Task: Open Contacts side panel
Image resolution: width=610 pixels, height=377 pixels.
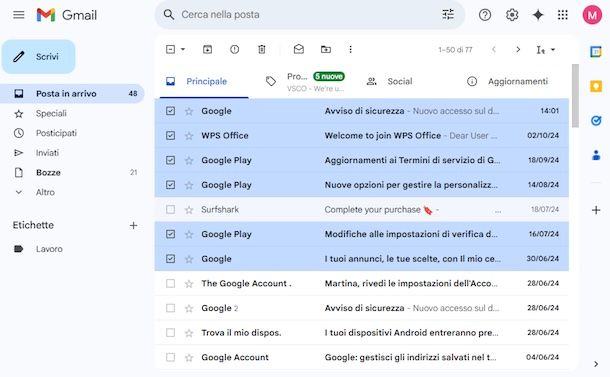Action: pyautogui.click(x=596, y=155)
